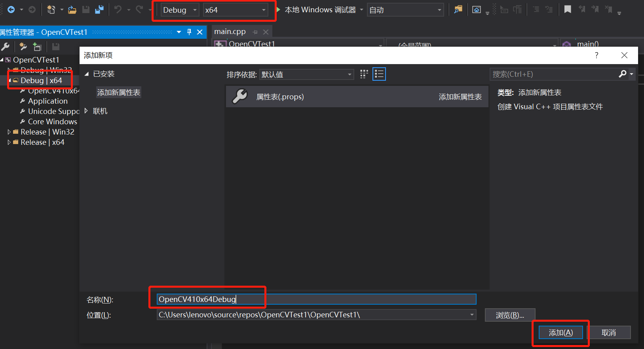Viewport: 644px width, 349px height.
Task: Switch to the main.cpp tab
Action: [230, 32]
